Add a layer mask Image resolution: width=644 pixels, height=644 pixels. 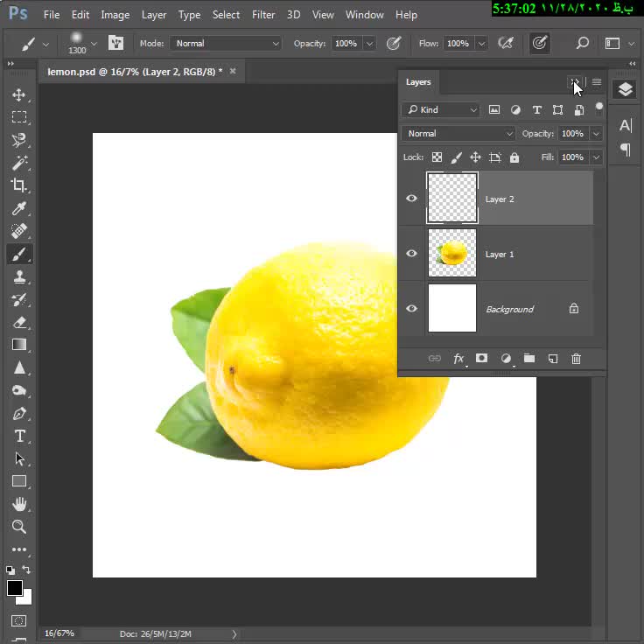click(481, 359)
